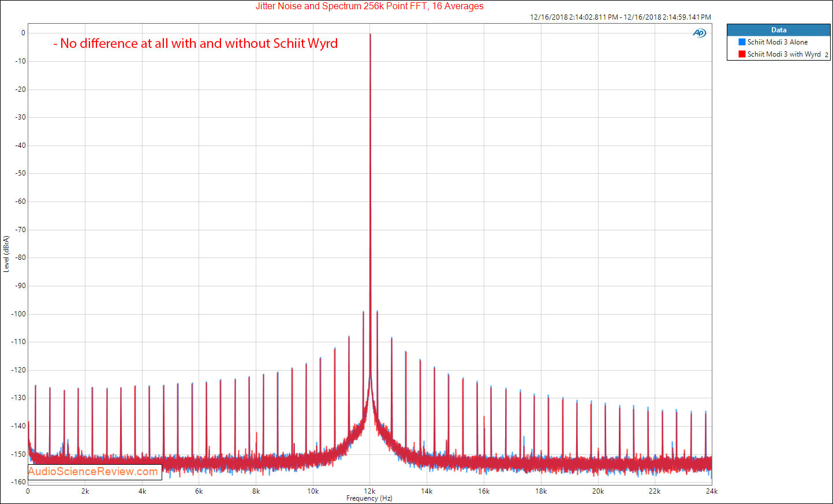Click the 24k frequency axis tick label
This screenshot has width=833, height=504.
[711, 491]
